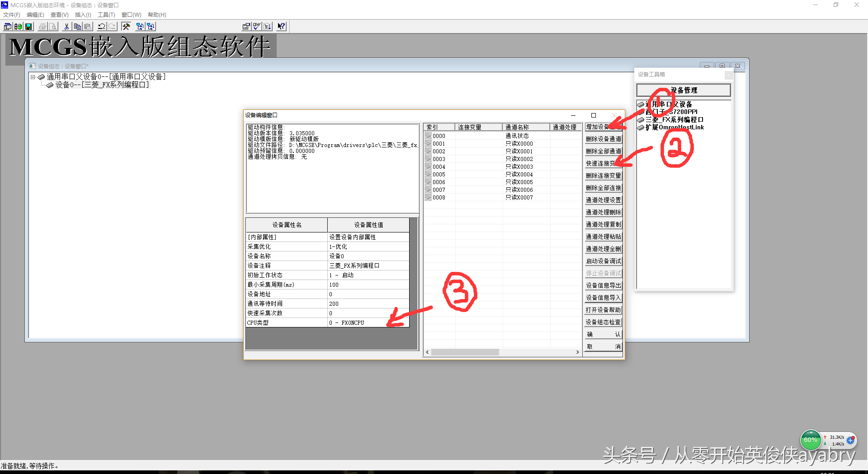Screen dimensions: 868x474
Task: Toggle the device toolbox hammer icon
Action: tap(126, 27)
